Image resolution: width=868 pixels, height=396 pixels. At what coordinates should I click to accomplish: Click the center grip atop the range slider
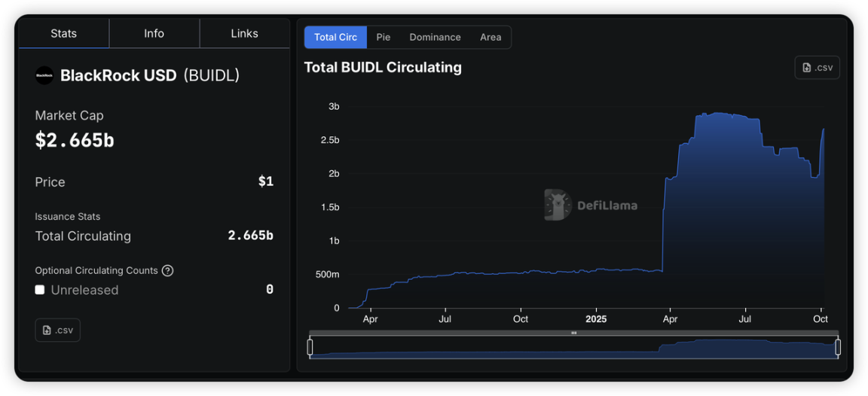[573, 333]
